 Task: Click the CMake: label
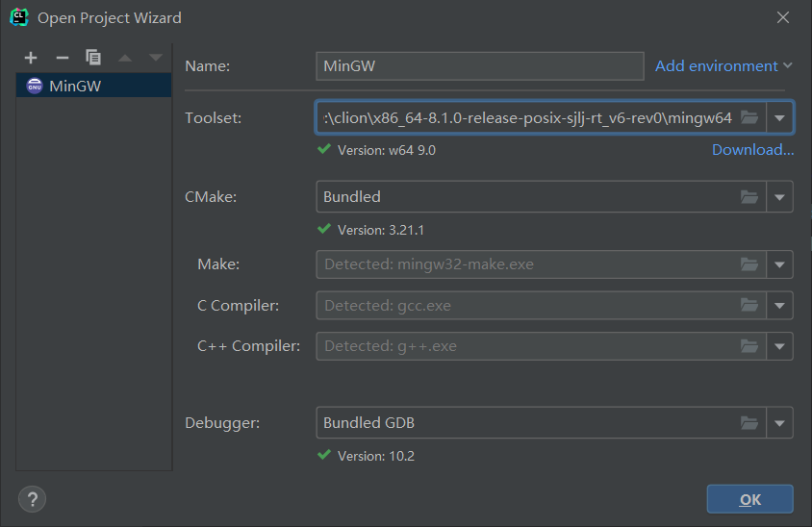211,197
